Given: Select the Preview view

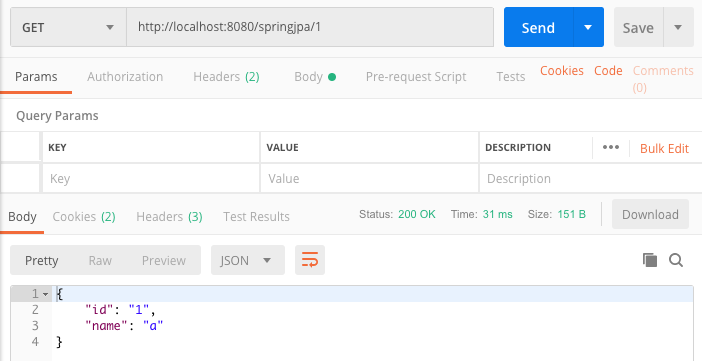Looking at the screenshot, I should (x=163, y=260).
